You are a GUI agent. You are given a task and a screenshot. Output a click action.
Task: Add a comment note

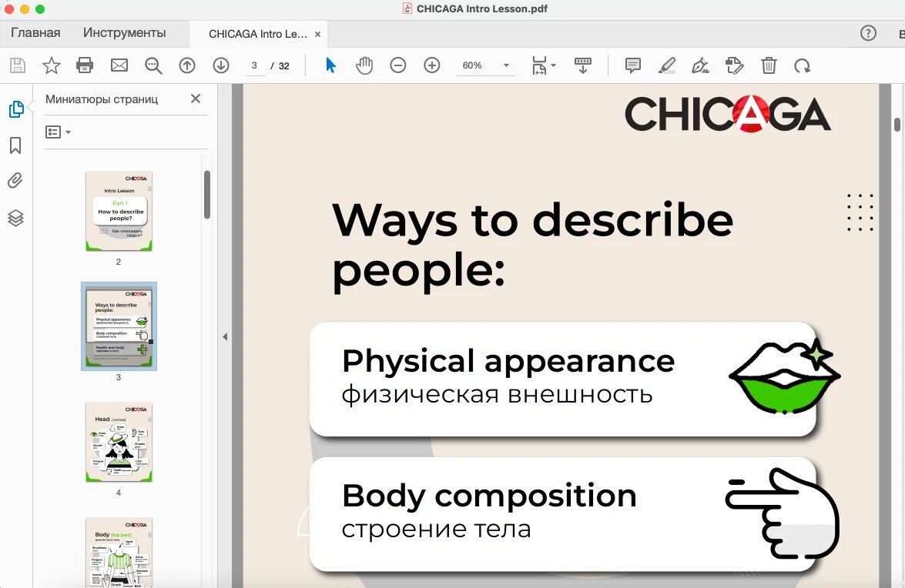(633, 65)
